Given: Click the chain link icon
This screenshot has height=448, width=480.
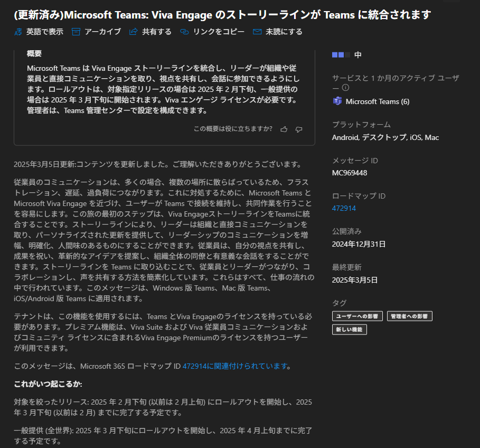Looking at the screenshot, I should pyautogui.click(x=184, y=32).
